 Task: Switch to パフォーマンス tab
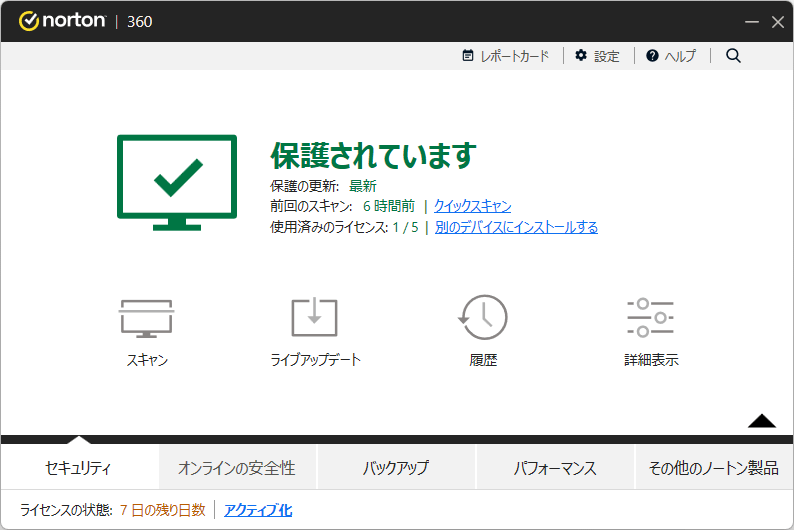(x=554, y=467)
